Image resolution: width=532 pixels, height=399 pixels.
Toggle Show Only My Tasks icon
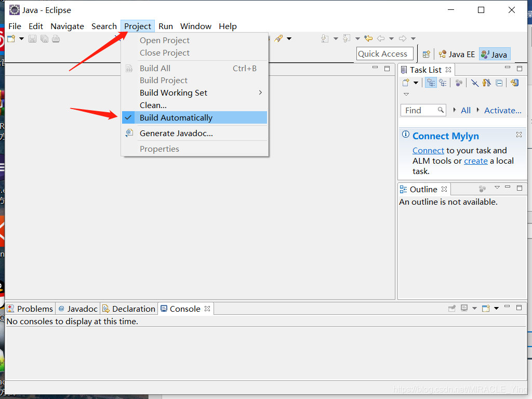click(x=487, y=83)
